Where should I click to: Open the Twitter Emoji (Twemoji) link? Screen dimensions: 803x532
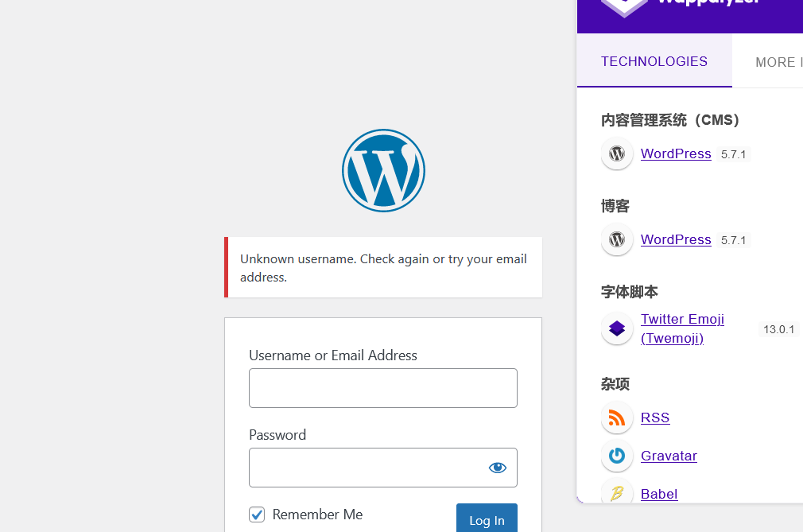682,328
